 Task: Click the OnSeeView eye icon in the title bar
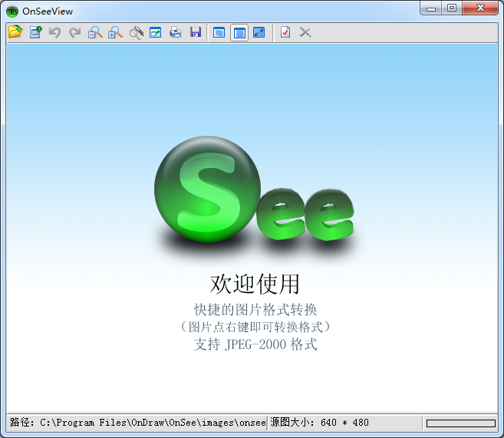click(12, 12)
